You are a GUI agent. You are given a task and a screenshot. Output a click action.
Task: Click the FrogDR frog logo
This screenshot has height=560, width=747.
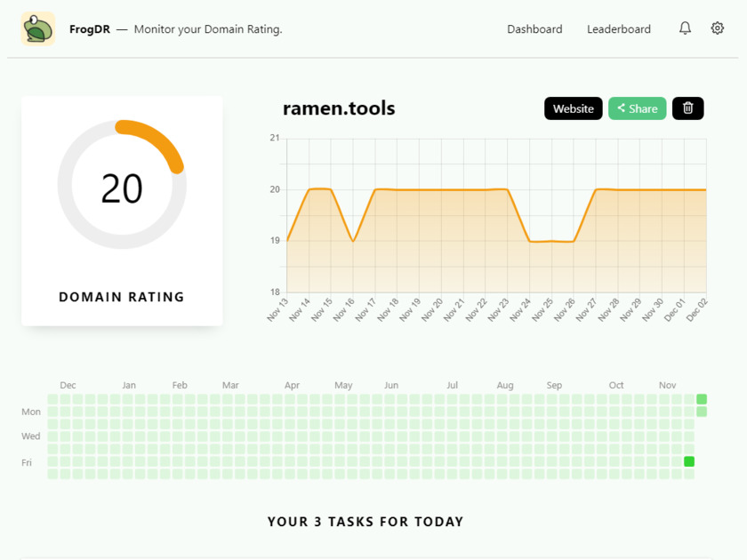click(x=38, y=29)
